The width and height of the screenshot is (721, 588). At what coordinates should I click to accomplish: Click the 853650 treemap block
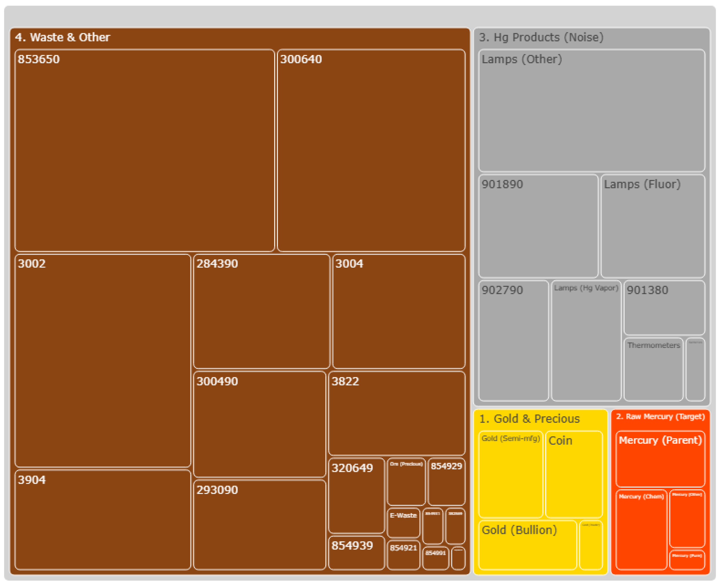(x=145, y=151)
